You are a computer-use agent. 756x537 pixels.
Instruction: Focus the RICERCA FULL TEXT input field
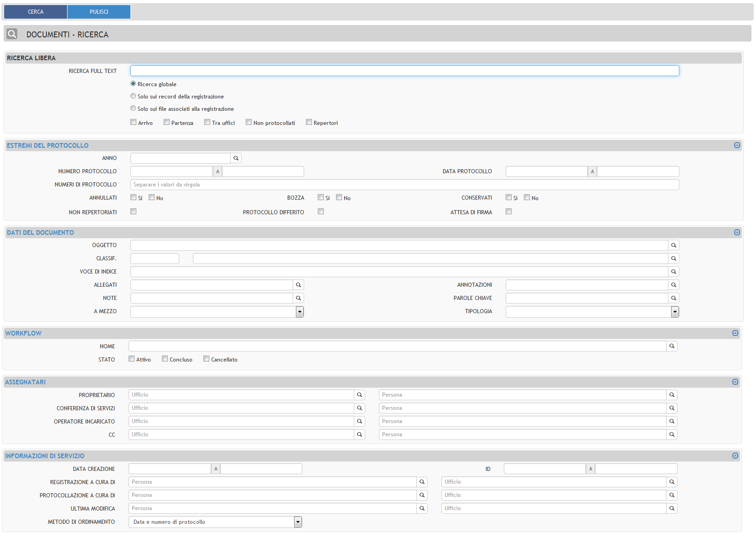(x=404, y=71)
